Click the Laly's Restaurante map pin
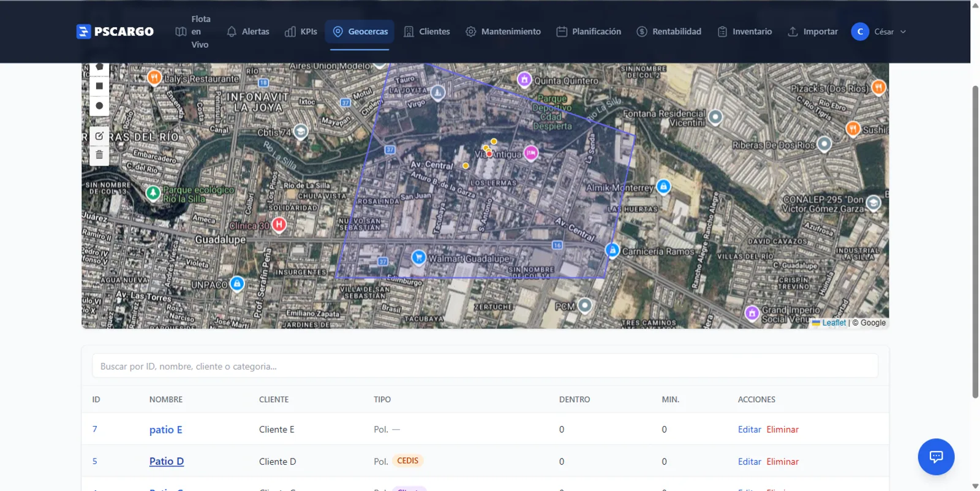 click(154, 78)
